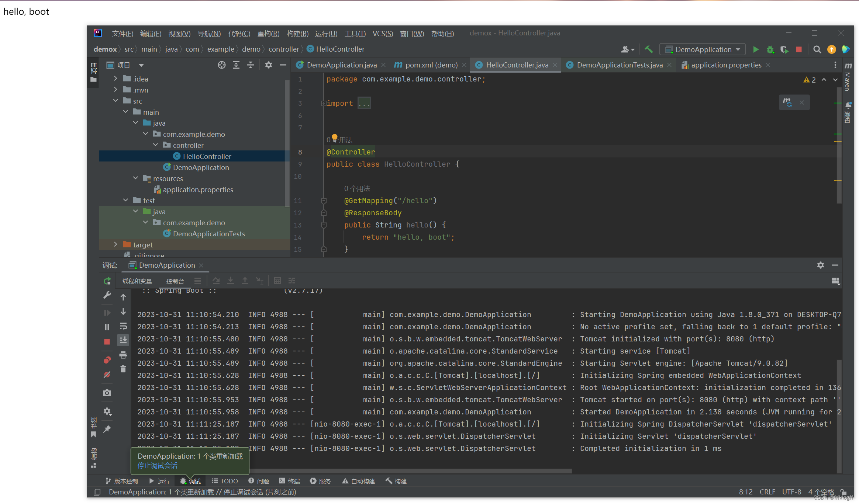This screenshot has width=859, height=504.
Task: Toggle 结构 tool window on left stripe
Action: click(94, 458)
